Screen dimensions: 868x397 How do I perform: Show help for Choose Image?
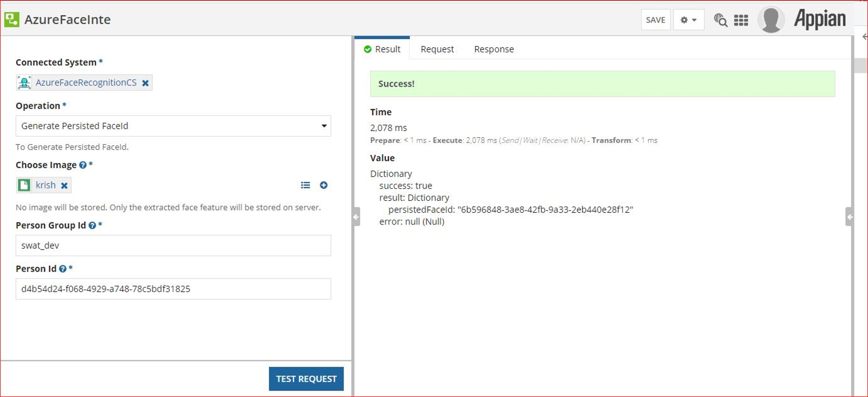pos(83,165)
